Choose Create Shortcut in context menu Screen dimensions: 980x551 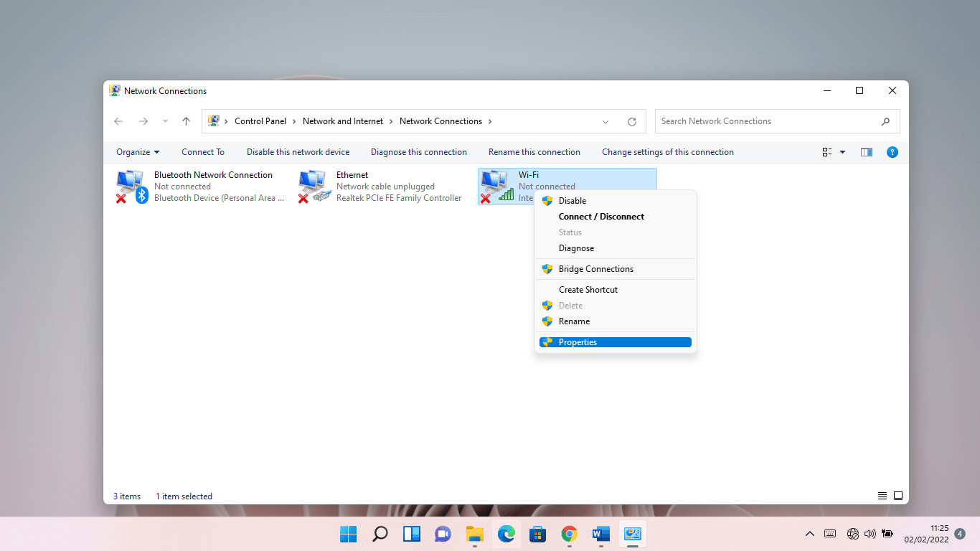point(615,290)
